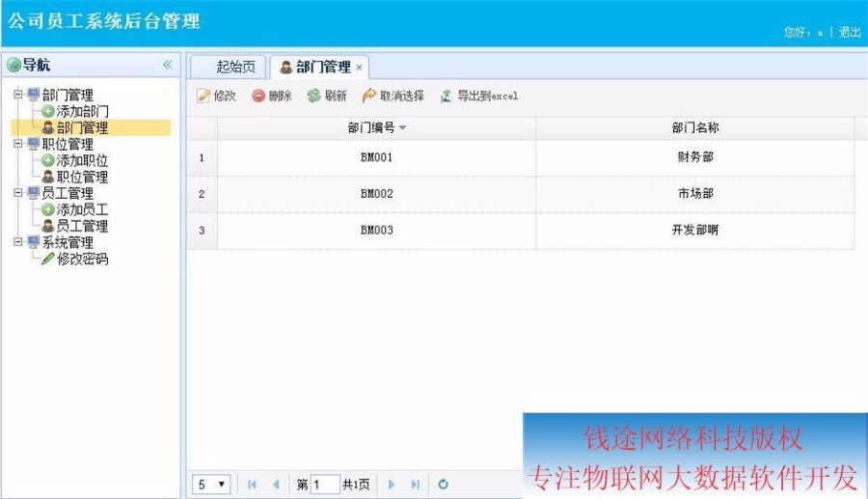
Task: Click the user icon of 员工管理 leaf item
Action: point(48,226)
